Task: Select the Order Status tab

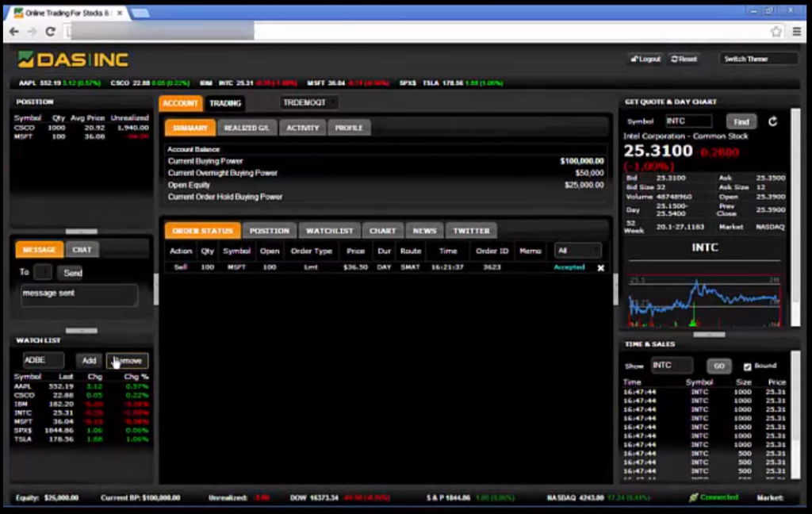Action: [202, 231]
